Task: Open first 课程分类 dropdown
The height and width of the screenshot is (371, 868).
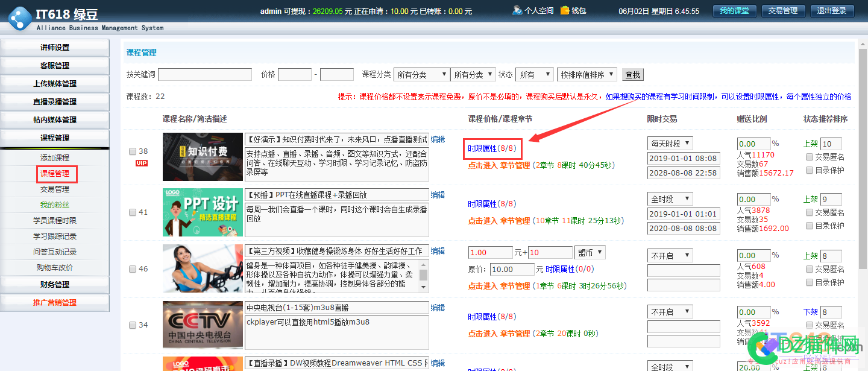Action: point(421,74)
